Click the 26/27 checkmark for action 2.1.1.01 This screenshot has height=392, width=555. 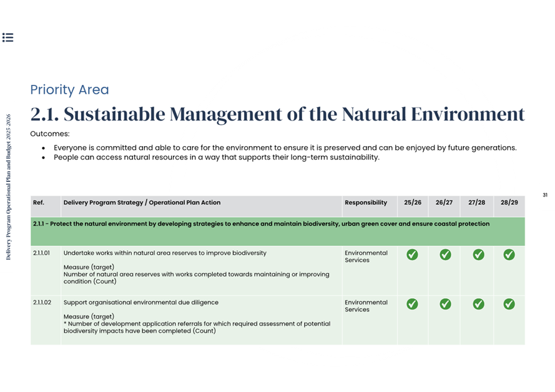(x=444, y=254)
